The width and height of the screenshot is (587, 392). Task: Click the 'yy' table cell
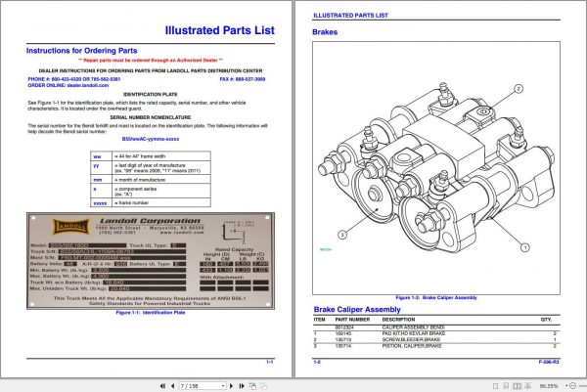coord(101,167)
